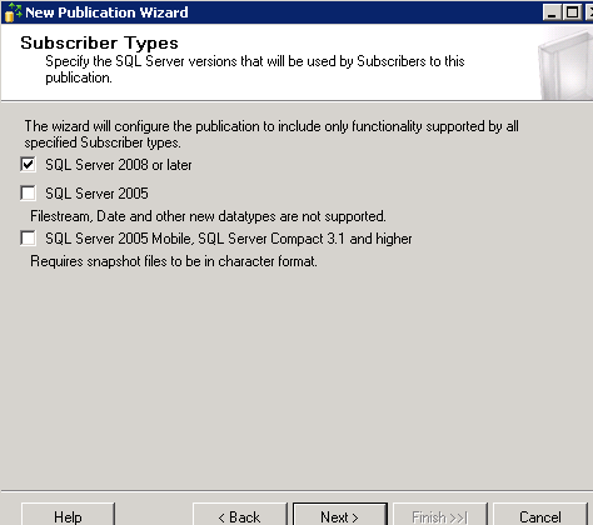593x525 pixels.
Task: Go to the previous page with Back
Action: [x=240, y=516]
